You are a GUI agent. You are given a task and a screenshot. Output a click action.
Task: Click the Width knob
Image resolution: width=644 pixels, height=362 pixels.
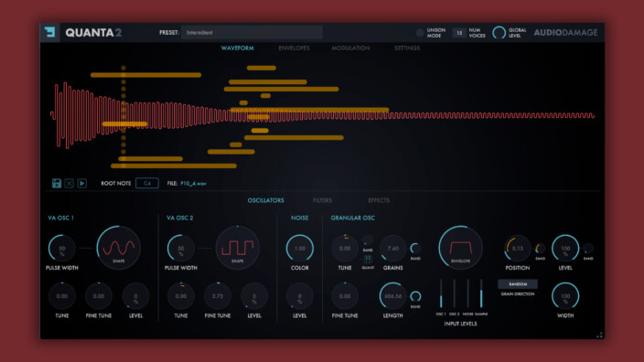(x=565, y=296)
